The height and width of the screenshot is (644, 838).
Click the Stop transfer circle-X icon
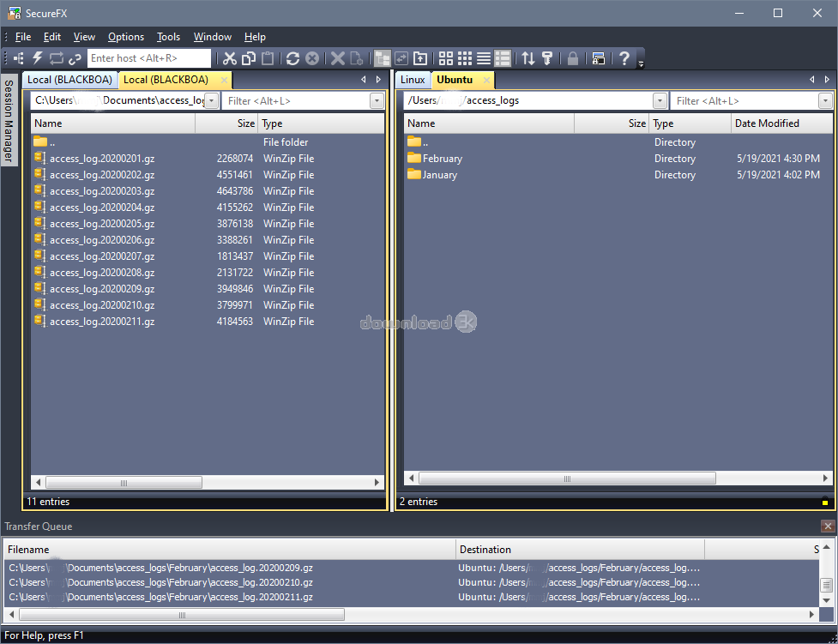click(312, 58)
